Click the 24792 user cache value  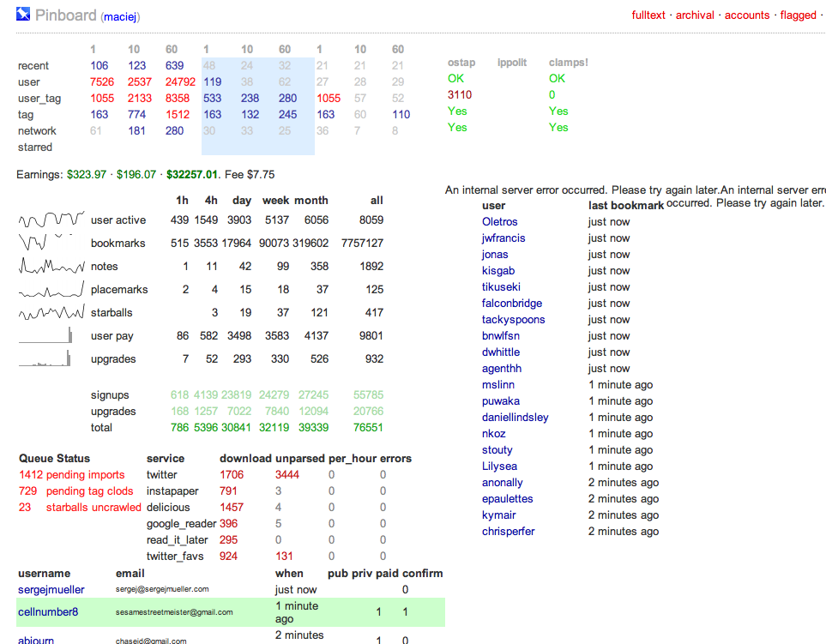pyautogui.click(x=180, y=82)
